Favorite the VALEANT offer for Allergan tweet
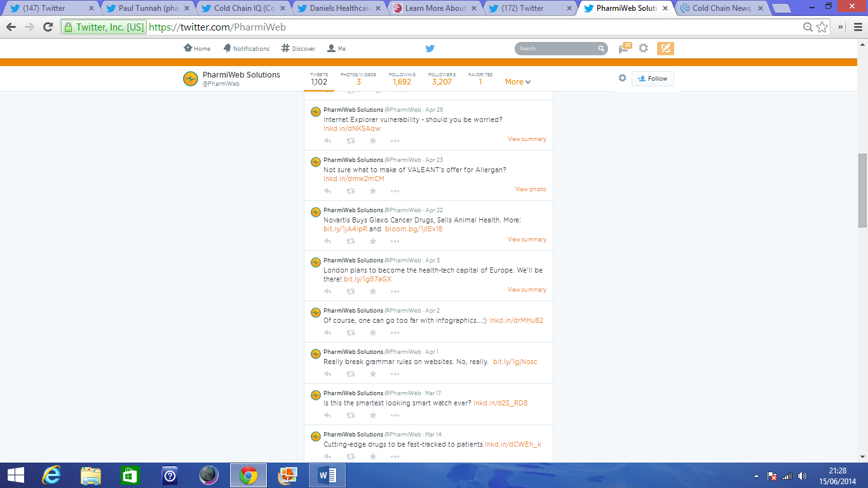 tap(373, 191)
